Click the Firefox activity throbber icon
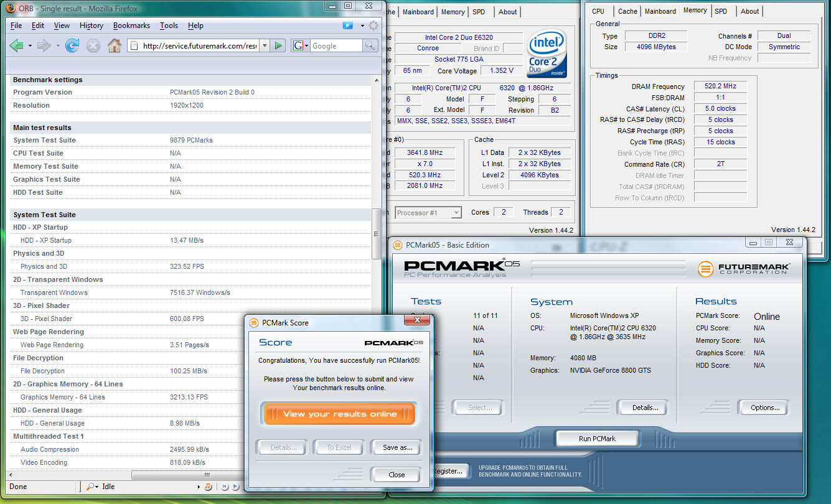This screenshot has width=831, height=504. pos(373,26)
